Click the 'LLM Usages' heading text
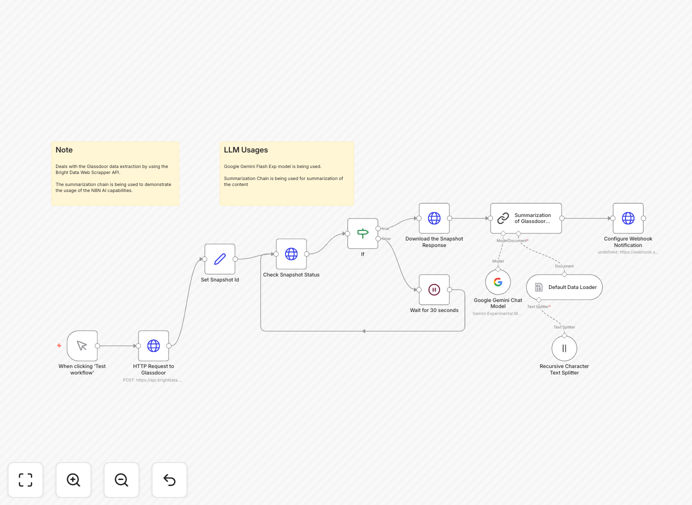 (246, 150)
